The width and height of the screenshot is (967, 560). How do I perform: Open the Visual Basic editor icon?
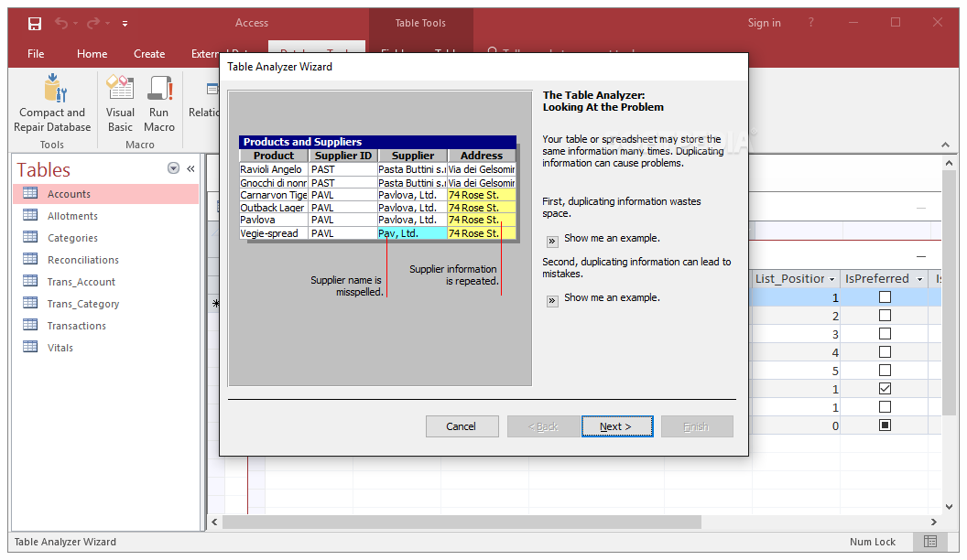coord(120,88)
